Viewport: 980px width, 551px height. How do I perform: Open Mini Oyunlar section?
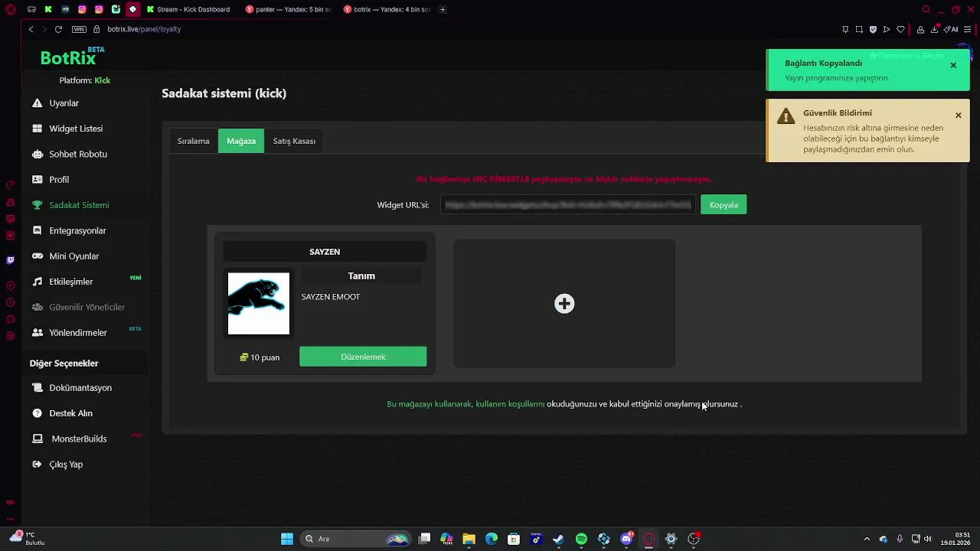(x=66, y=256)
